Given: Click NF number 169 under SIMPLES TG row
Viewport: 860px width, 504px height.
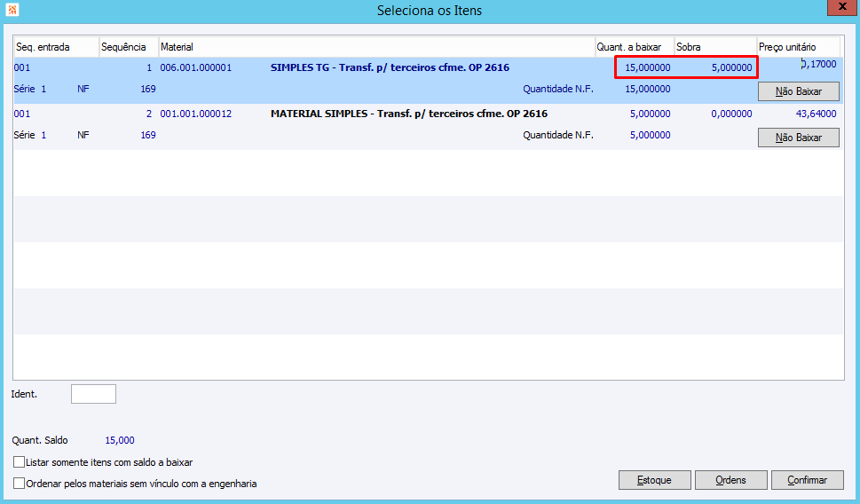Looking at the screenshot, I should coord(148,89).
